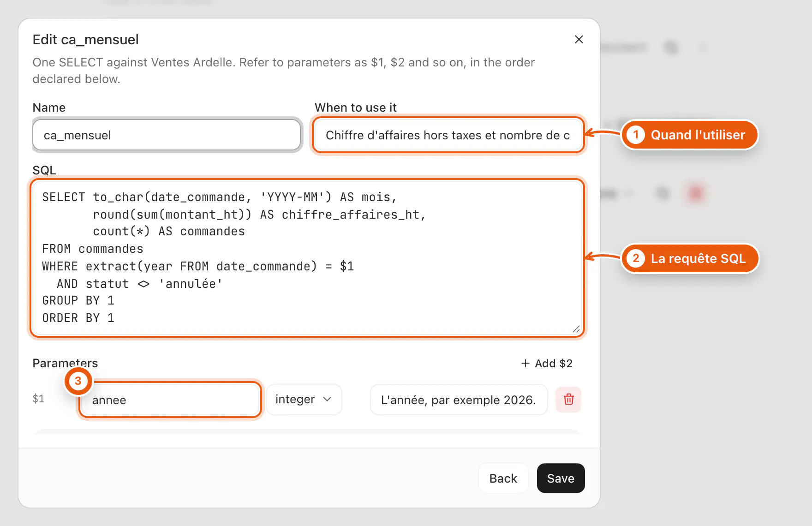
Task: Click the SQL label above the editor
Action: tap(44, 170)
